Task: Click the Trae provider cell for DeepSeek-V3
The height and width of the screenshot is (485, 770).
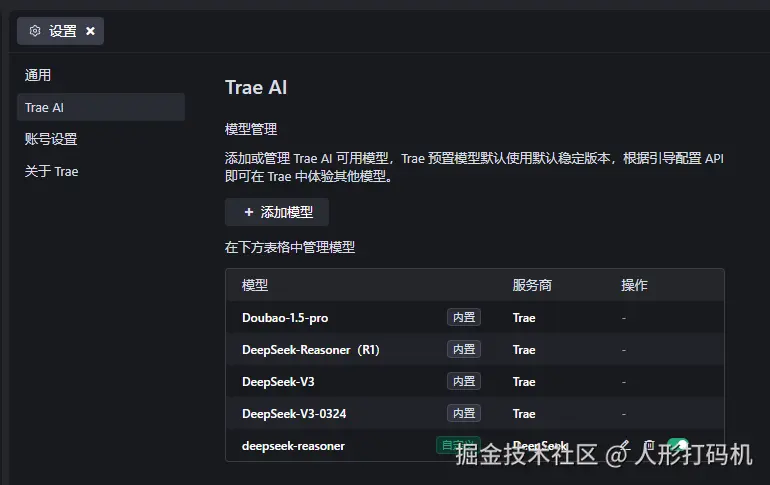Action: click(x=524, y=381)
